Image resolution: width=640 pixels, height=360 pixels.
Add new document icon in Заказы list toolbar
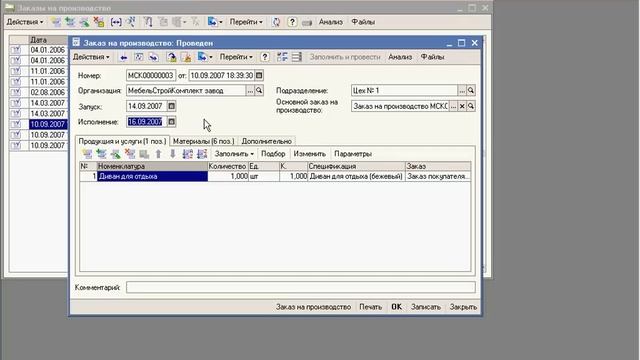(56, 22)
